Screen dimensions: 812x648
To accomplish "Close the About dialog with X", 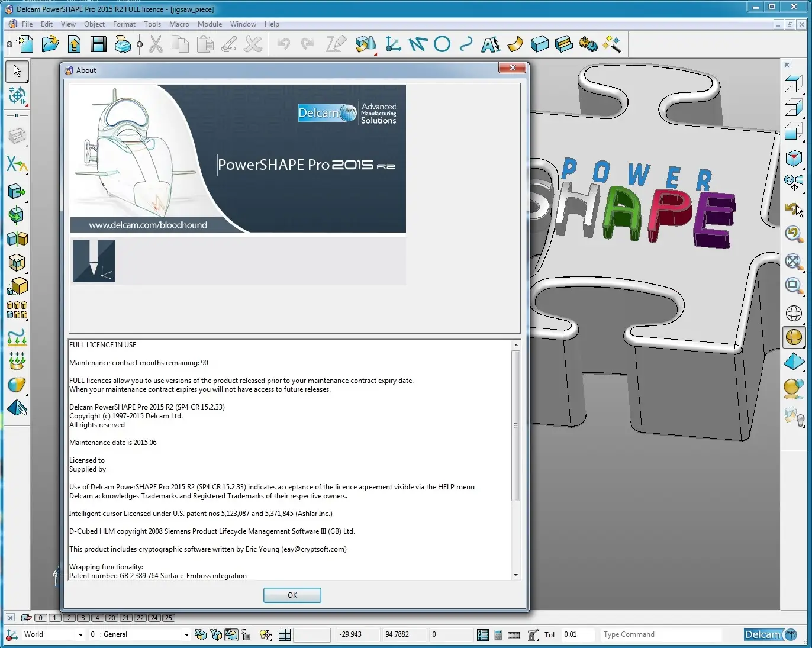I will (513, 67).
